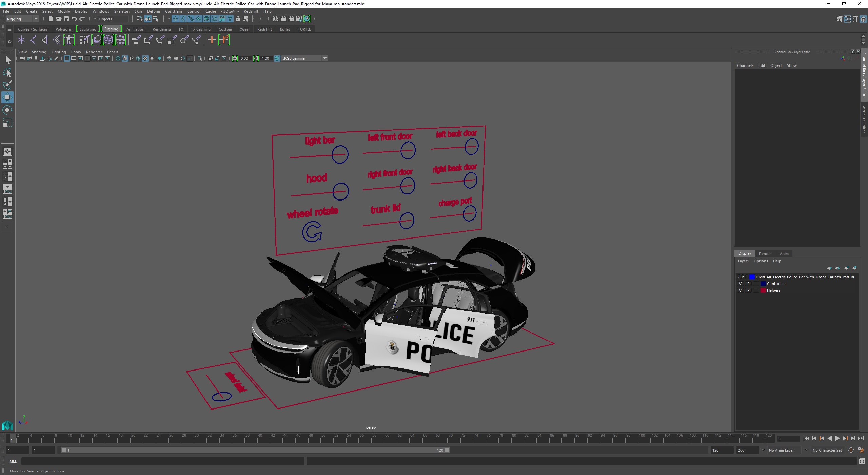
Task: Switch to Polygons shelf tab
Action: click(x=63, y=29)
